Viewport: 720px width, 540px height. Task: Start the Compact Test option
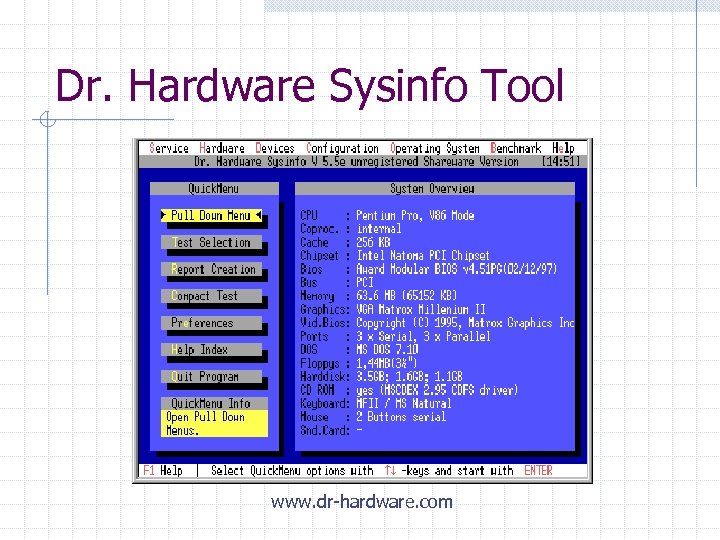click(211, 296)
